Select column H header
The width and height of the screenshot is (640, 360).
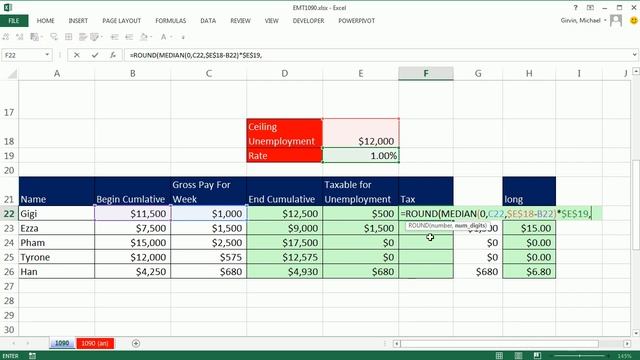coord(529,73)
